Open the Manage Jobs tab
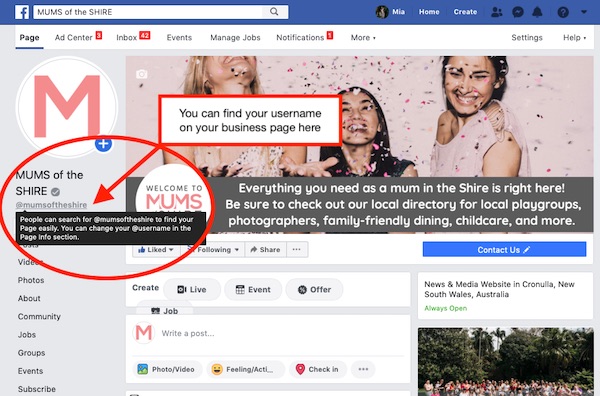The height and width of the screenshot is (396, 600). point(235,37)
